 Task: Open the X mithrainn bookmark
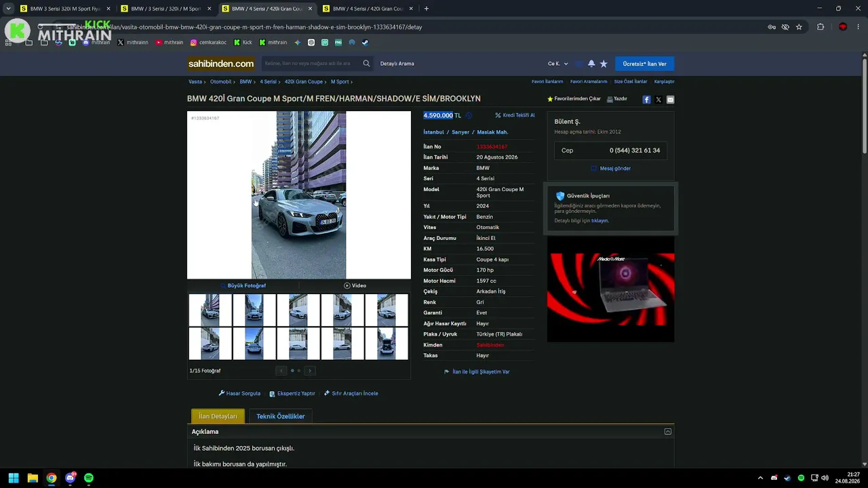pos(132,42)
